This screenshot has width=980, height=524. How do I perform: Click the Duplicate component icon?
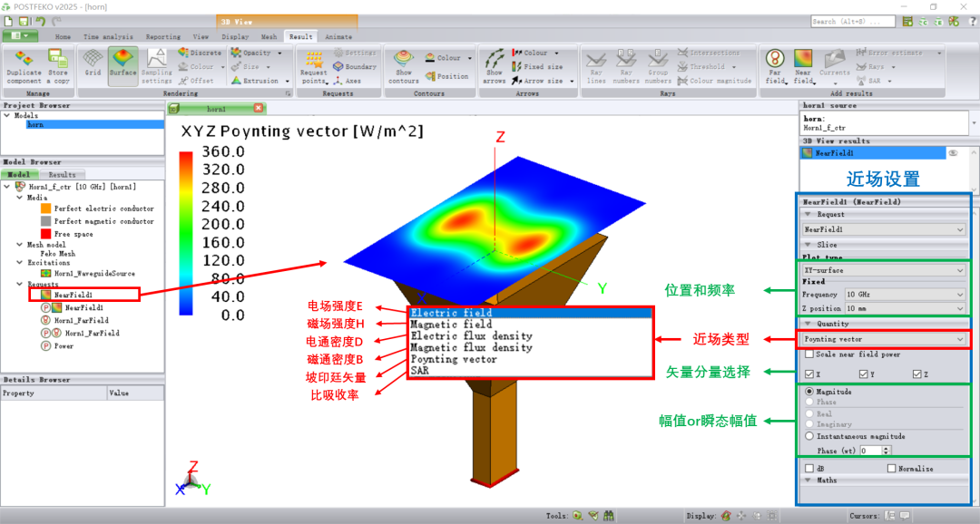pyautogui.click(x=24, y=62)
